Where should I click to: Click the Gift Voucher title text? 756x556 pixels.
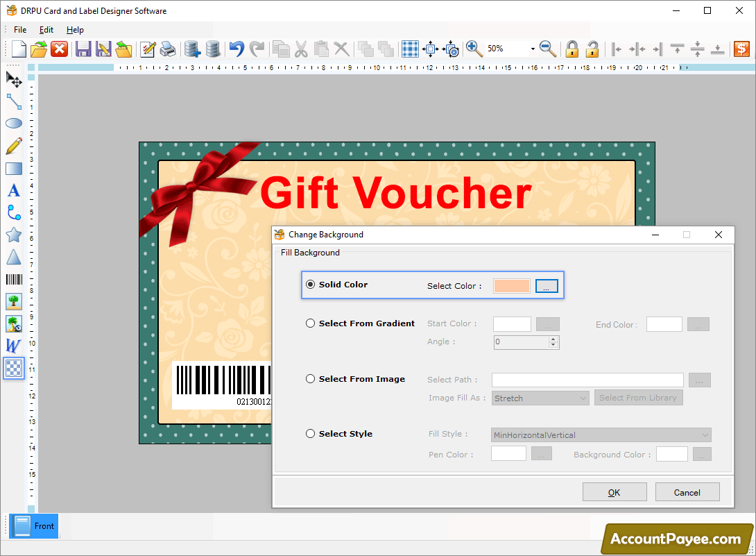click(x=395, y=193)
